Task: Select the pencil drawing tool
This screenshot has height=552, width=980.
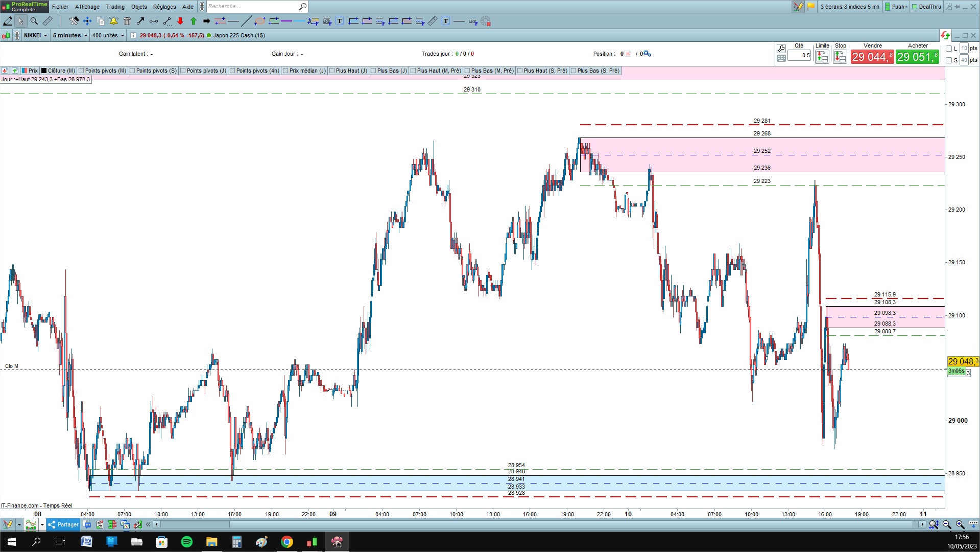Action: [x=8, y=21]
